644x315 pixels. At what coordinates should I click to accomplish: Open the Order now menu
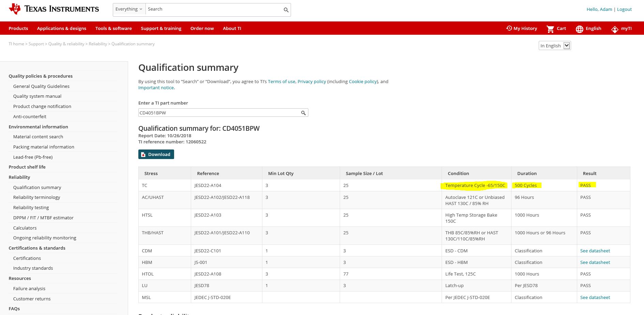point(202,28)
